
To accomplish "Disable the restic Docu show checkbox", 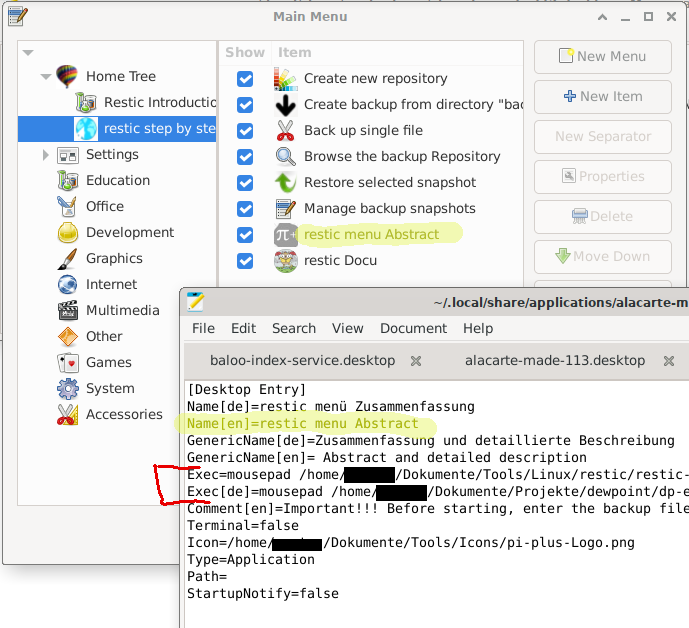I will (245, 261).
